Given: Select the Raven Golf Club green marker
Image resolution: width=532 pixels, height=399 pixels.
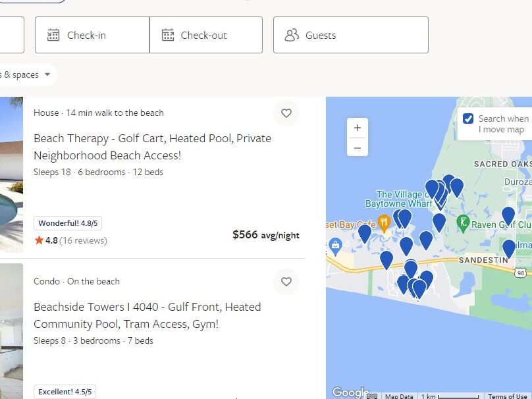Looking at the screenshot, I should coord(463,224).
